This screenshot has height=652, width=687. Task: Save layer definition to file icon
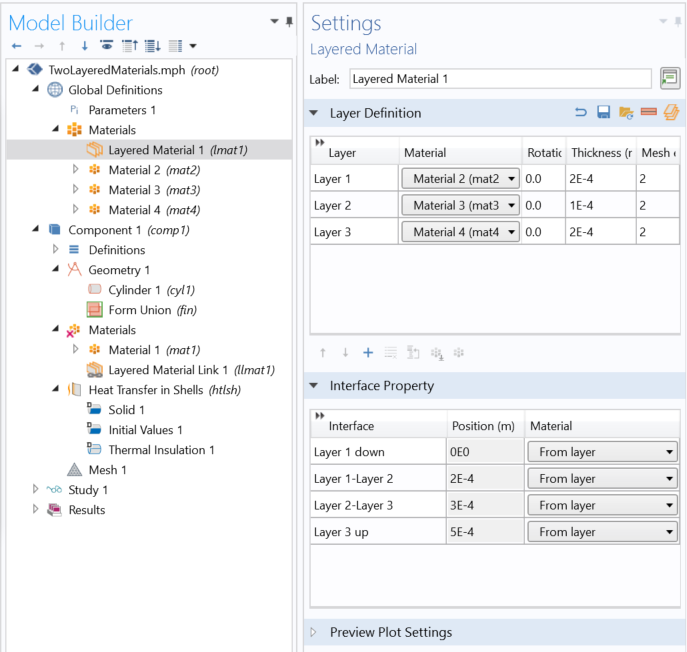(603, 113)
